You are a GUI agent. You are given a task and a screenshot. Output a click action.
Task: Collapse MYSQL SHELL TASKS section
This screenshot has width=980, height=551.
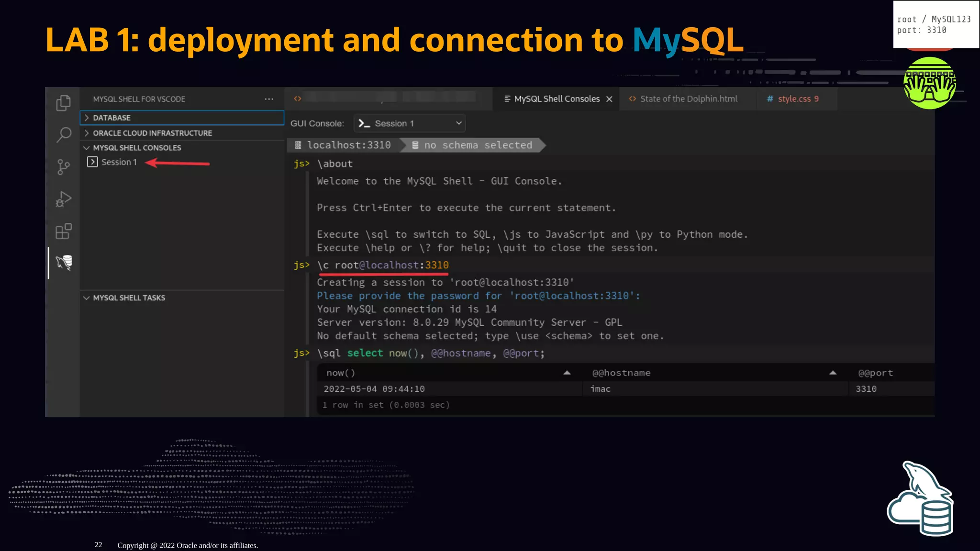pyautogui.click(x=182, y=298)
